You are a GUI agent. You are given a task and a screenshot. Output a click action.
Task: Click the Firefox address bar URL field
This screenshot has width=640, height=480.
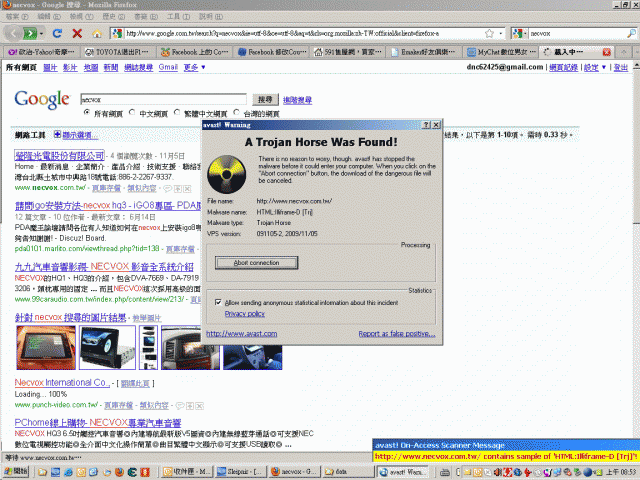tap(304, 33)
